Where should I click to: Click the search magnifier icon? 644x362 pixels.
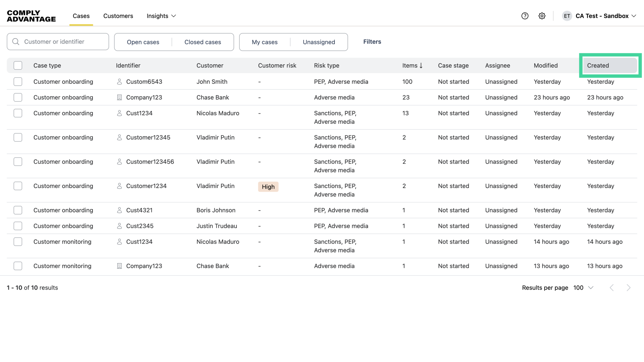click(16, 42)
